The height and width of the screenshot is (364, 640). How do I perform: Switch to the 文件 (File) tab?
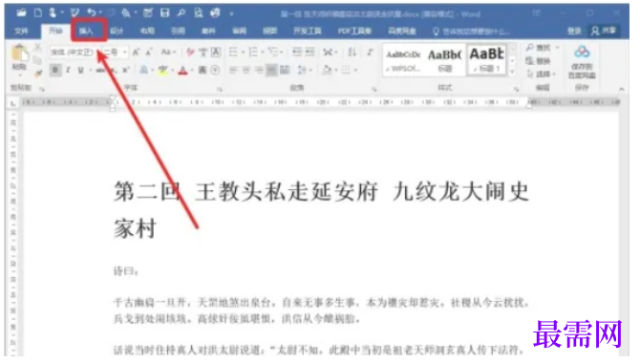point(21,31)
